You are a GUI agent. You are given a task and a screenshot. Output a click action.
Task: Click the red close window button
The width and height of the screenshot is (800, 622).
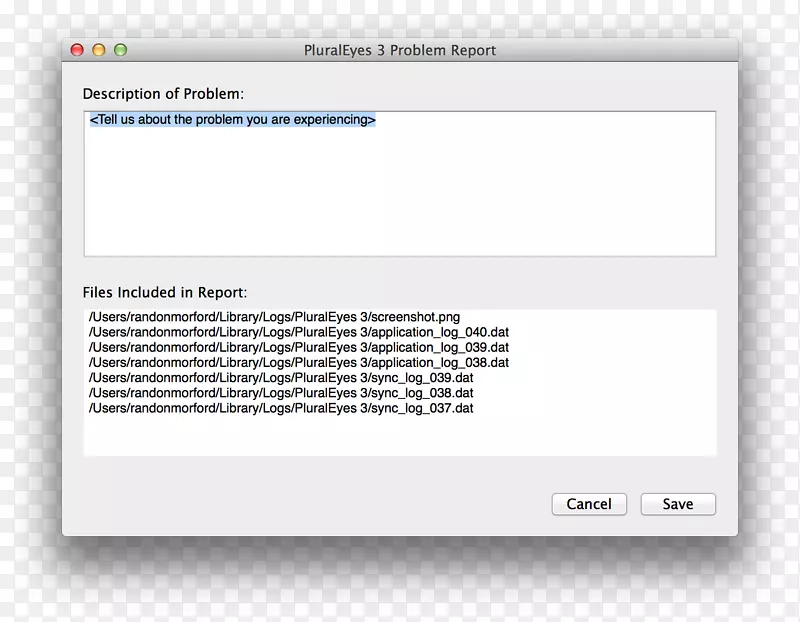click(77, 50)
